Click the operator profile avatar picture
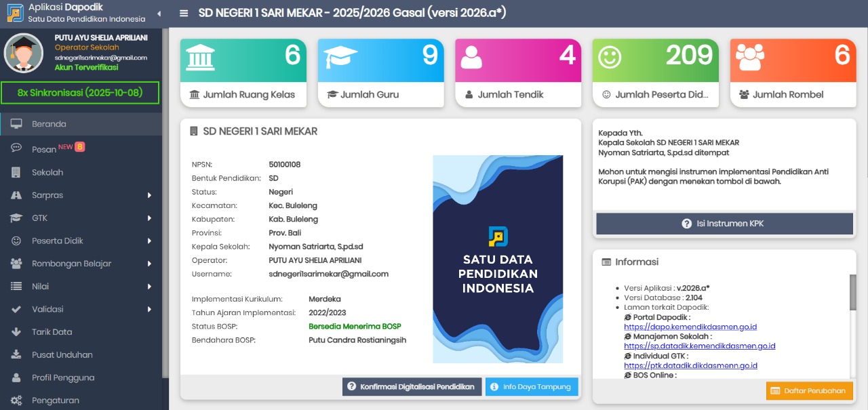The width and height of the screenshot is (868, 410). [x=24, y=53]
